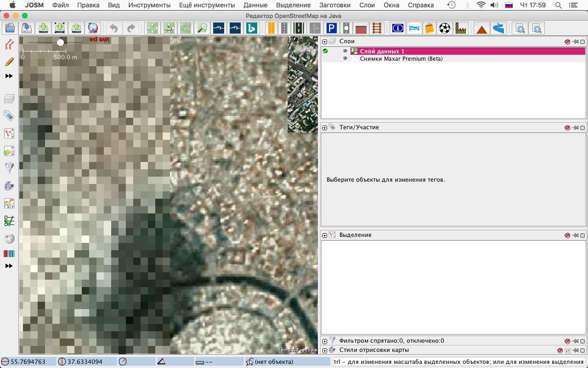This screenshot has width=588, height=368.
Task: Toggle visibility of Снимки Maxar Premium layer
Action: click(345, 58)
